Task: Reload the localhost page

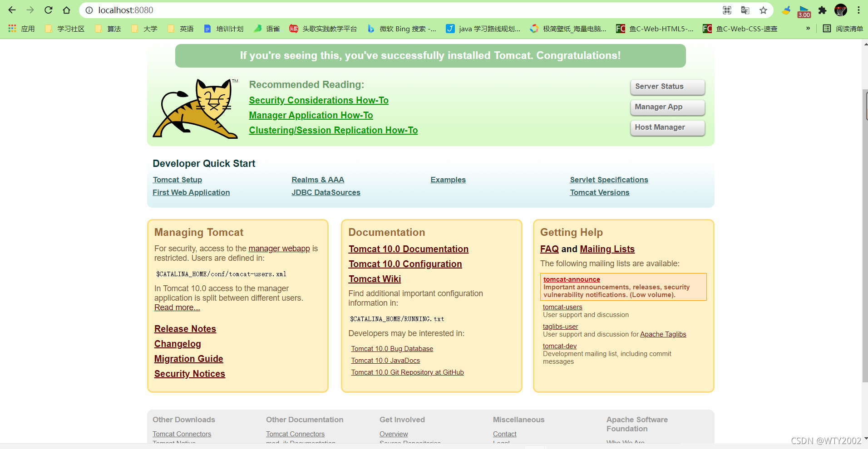Action: tap(49, 10)
